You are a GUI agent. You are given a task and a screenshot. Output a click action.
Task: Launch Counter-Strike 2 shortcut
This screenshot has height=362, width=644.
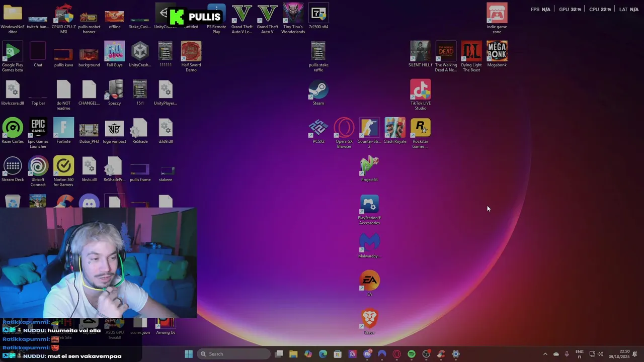369,133
